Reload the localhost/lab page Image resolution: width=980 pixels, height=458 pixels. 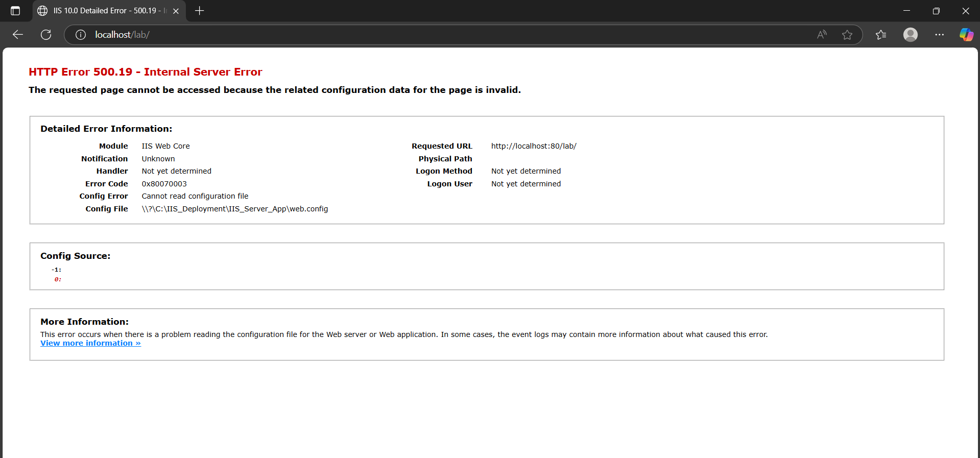click(x=46, y=35)
